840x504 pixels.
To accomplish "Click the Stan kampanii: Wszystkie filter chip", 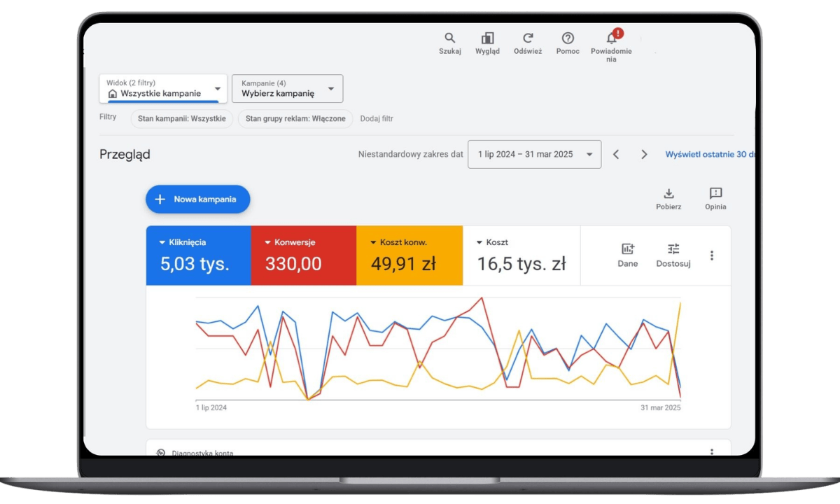I will click(x=181, y=118).
